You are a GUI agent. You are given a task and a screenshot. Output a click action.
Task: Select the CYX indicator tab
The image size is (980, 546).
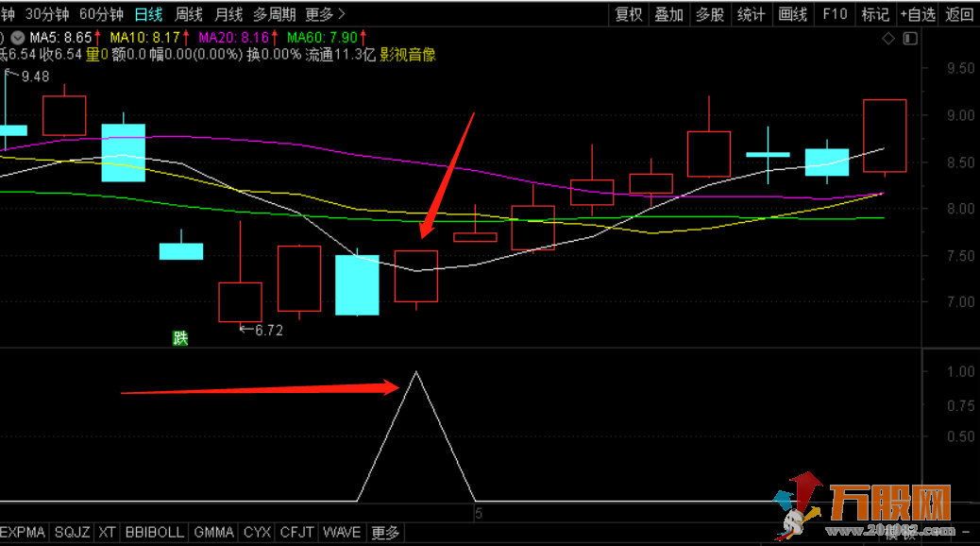pos(257,532)
